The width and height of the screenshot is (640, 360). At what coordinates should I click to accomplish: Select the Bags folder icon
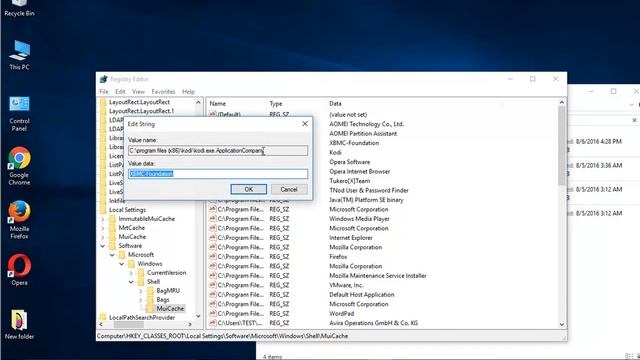pos(151,300)
